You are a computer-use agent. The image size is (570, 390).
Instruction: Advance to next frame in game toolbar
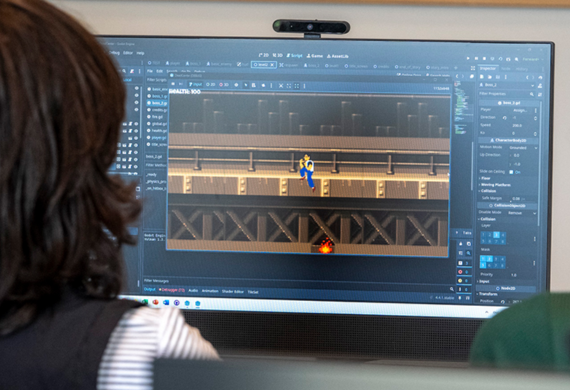point(181,84)
